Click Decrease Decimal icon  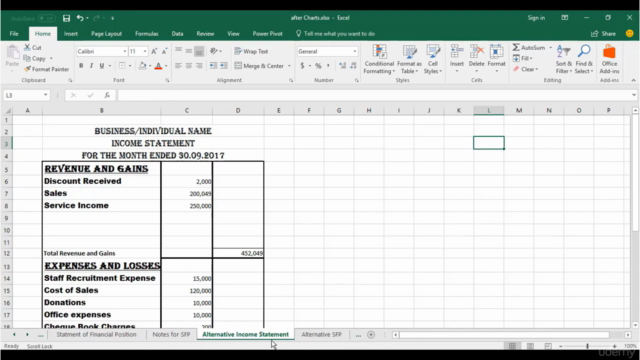click(x=353, y=66)
